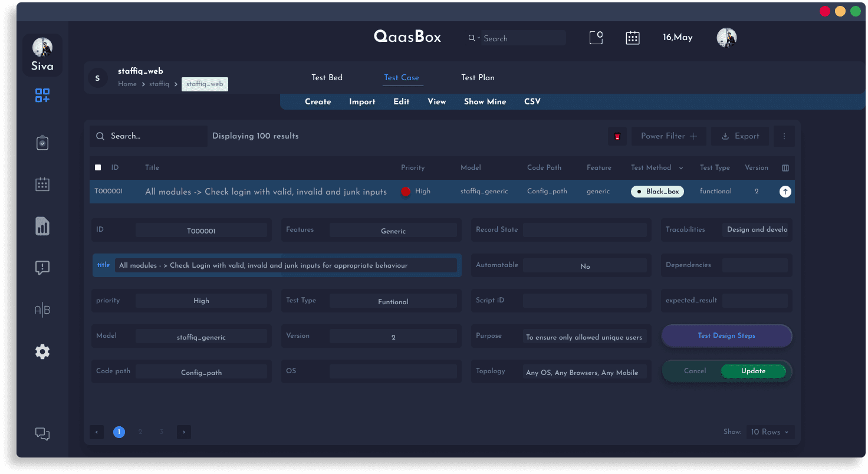Click the ID field showing T000001

201,231
